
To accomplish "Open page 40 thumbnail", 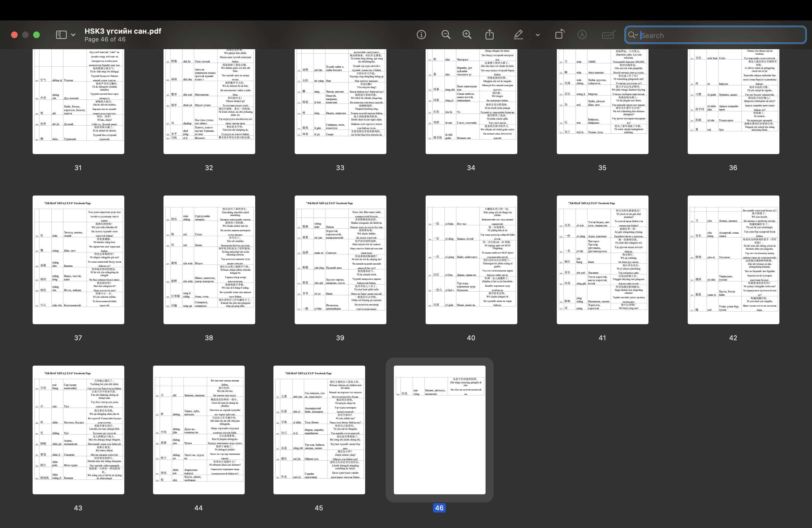I will point(471,260).
